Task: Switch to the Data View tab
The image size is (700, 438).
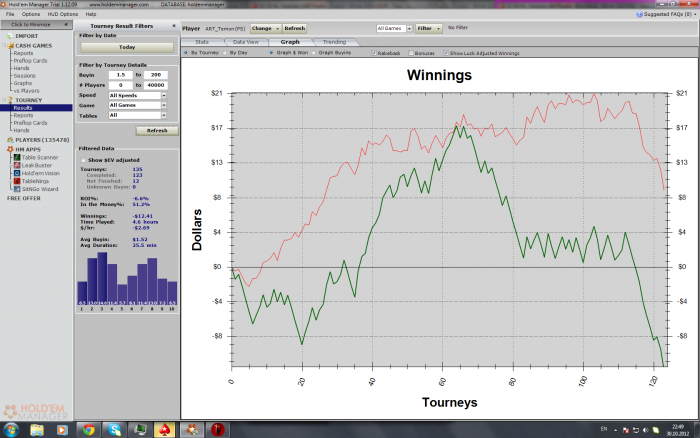Action: (246, 42)
